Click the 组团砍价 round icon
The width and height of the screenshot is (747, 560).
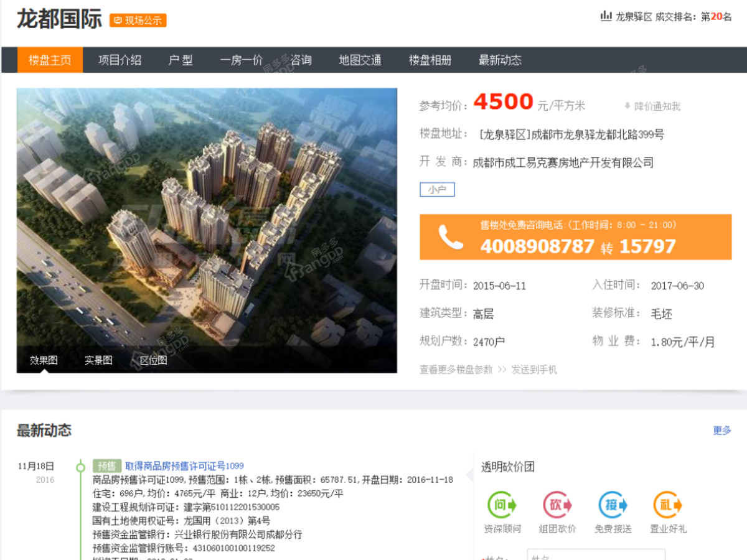pos(558,505)
